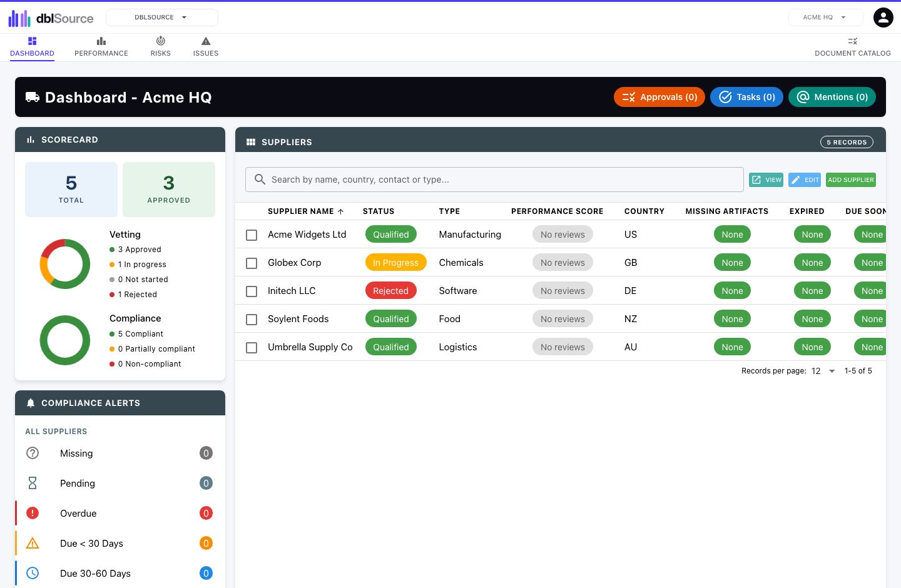Viewport: 901px width, 588px height.
Task: Click the Edit supplier button
Action: tap(805, 180)
